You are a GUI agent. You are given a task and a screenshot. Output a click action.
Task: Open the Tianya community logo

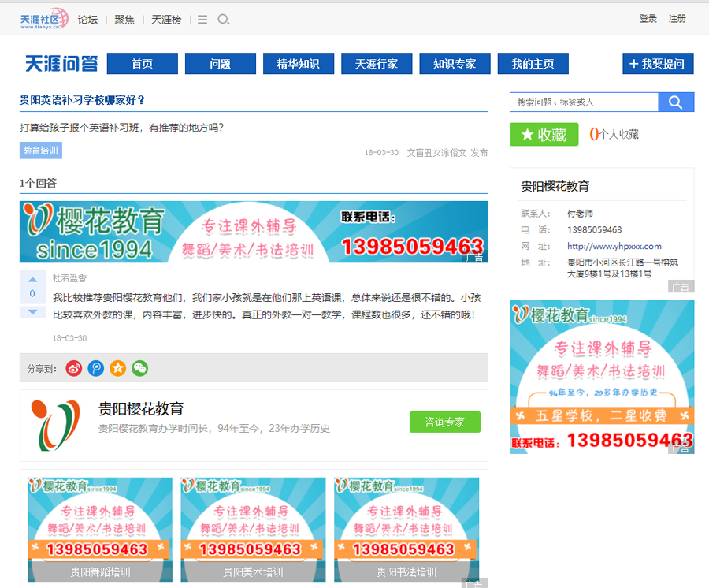point(44,19)
